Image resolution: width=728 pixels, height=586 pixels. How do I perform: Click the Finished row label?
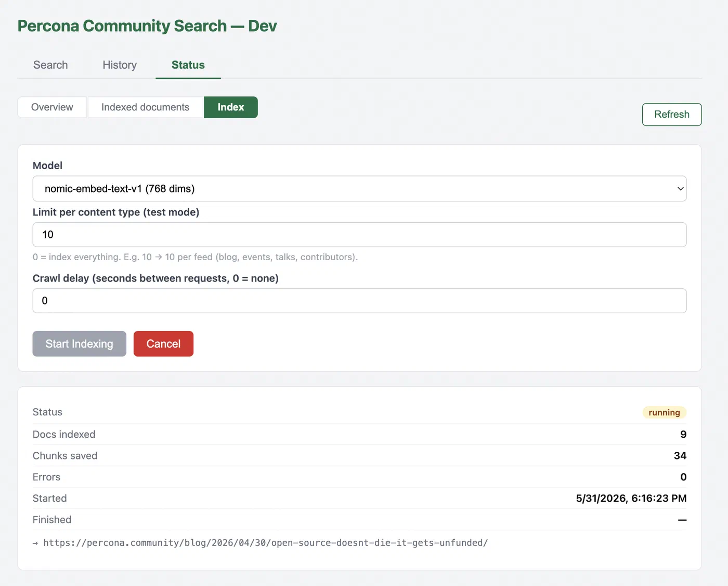coord(52,520)
